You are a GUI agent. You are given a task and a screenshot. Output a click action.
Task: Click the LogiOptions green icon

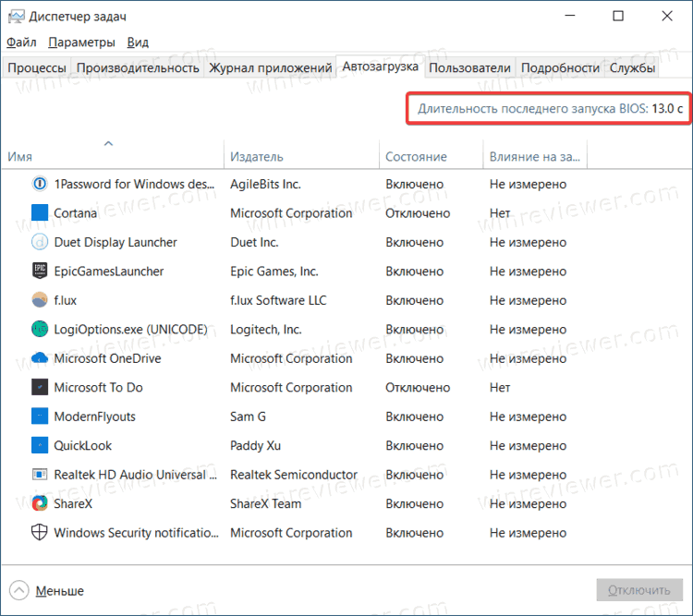(x=40, y=329)
